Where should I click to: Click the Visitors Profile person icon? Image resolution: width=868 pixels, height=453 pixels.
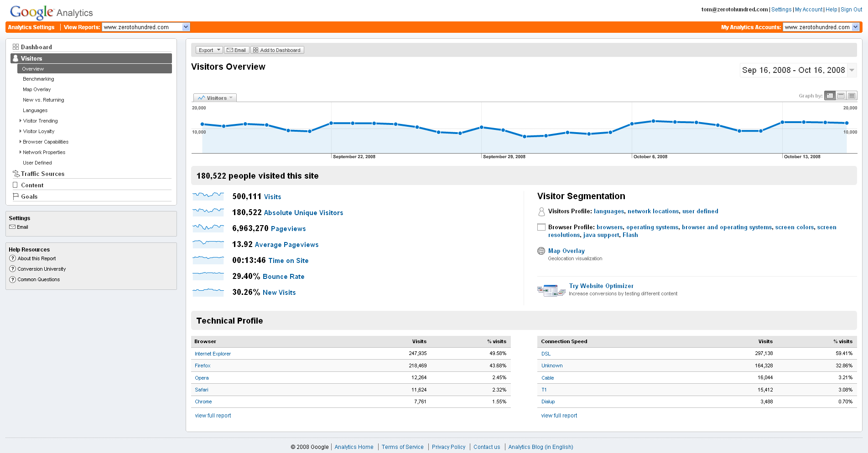[541, 211]
